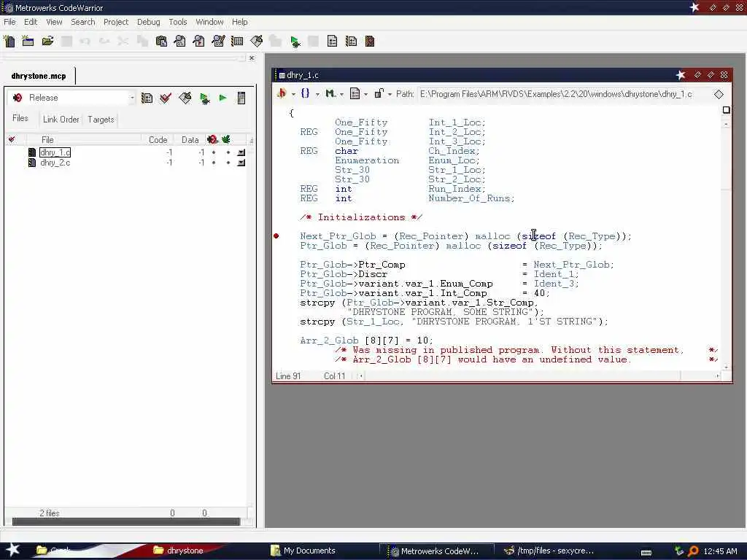Open the Debug menu
This screenshot has height=560, width=747.
pyautogui.click(x=149, y=22)
